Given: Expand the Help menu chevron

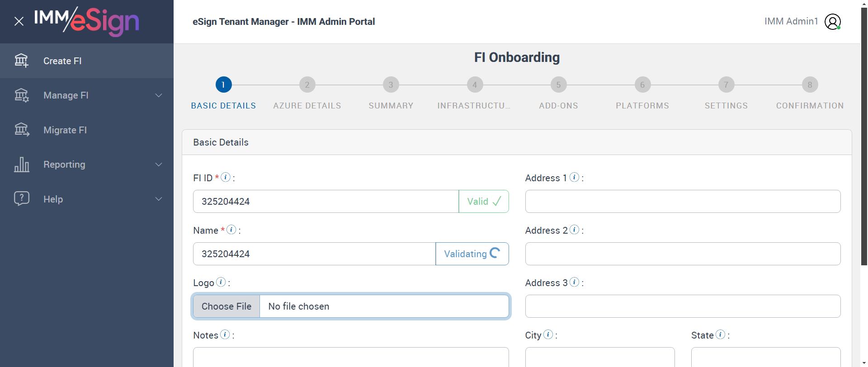Looking at the screenshot, I should [159, 199].
